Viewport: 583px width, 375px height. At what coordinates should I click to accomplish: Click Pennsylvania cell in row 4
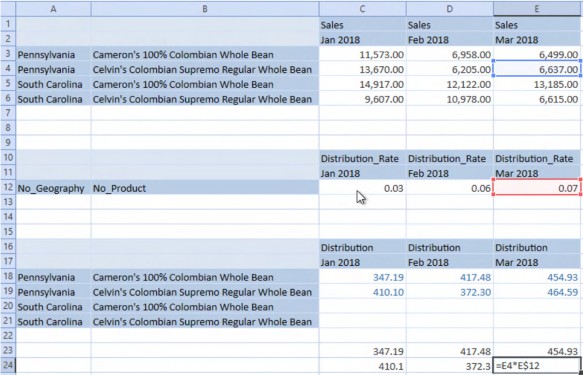tap(53, 69)
